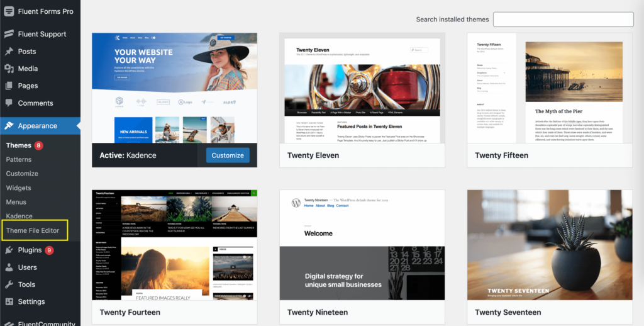Click the Plugins plug icon
Image resolution: width=644 pixels, height=326 pixels.
(9, 250)
